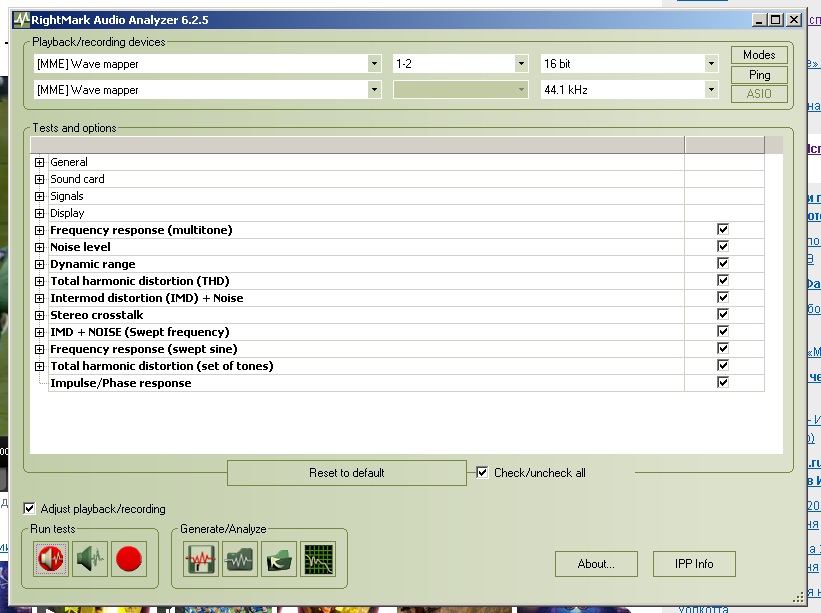Open the About... dialog button
This screenshot has height=613, width=821.
point(595,564)
